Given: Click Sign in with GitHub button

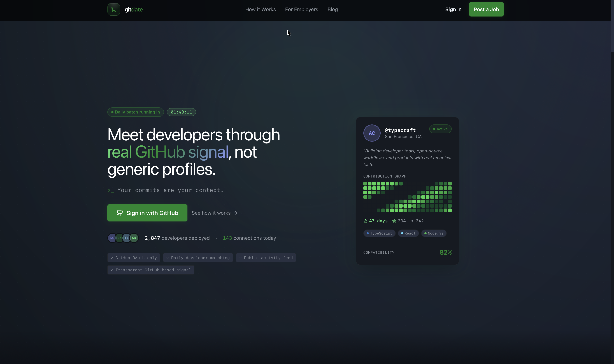Looking at the screenshot, I should point(147,213).
